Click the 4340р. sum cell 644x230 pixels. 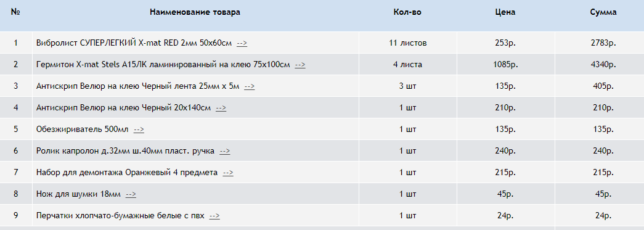pyautogui.click(x=603, y=65)
